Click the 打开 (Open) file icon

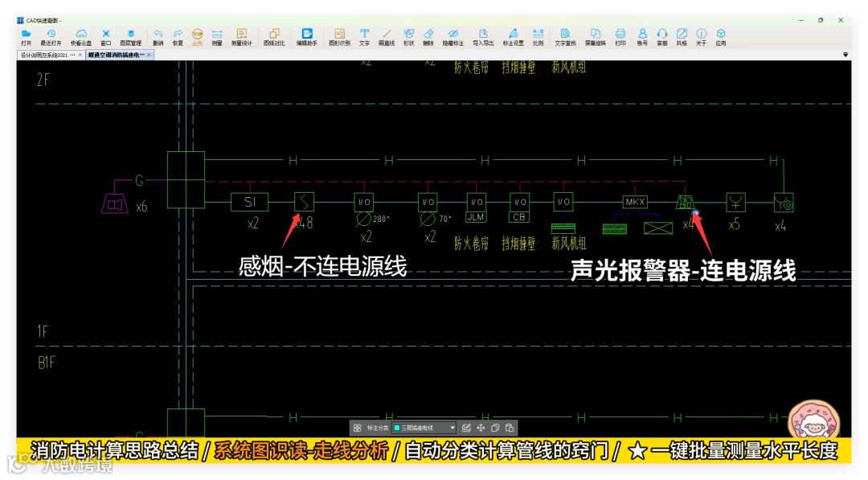click(x=26, y=37)
